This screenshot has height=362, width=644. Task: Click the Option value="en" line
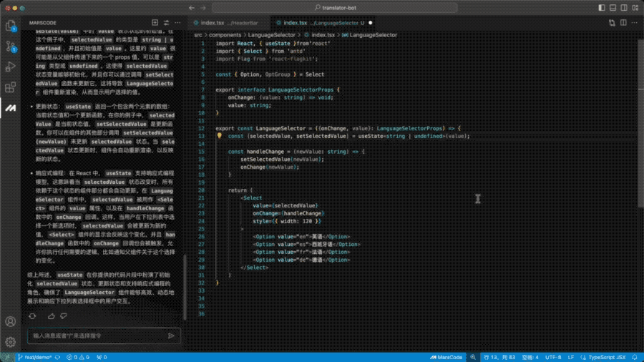tap(301, 236)
